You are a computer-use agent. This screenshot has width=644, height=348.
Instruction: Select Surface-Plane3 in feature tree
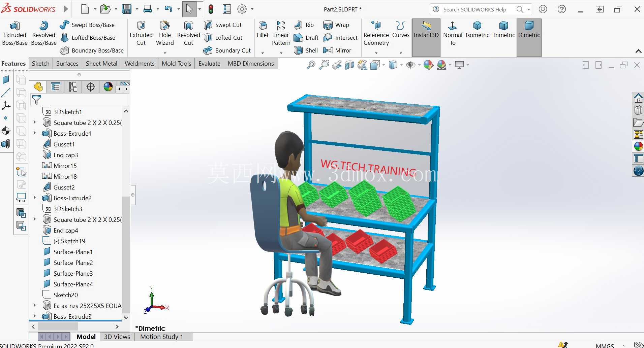coord(68,273)
